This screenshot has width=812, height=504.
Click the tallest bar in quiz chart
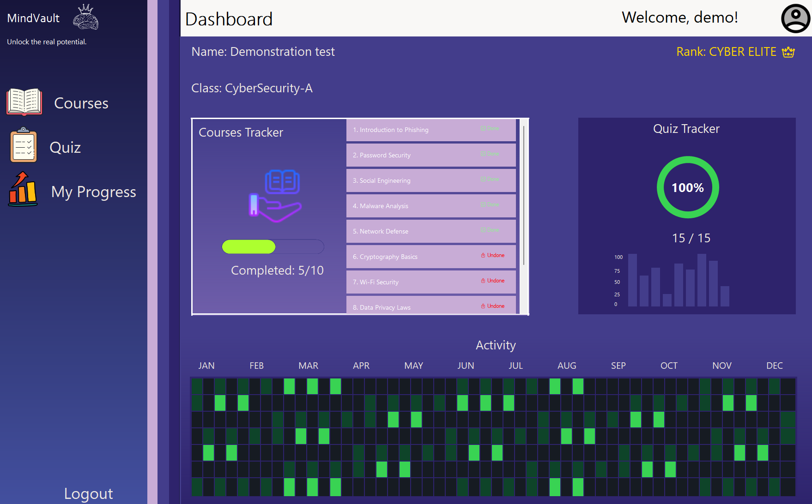click(702, 280)
